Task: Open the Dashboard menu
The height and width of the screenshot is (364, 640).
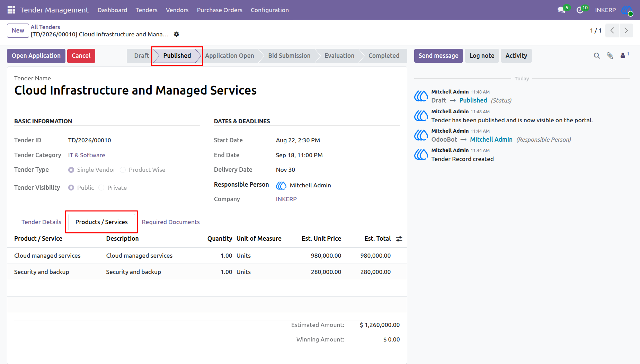Action: [112, 10]
